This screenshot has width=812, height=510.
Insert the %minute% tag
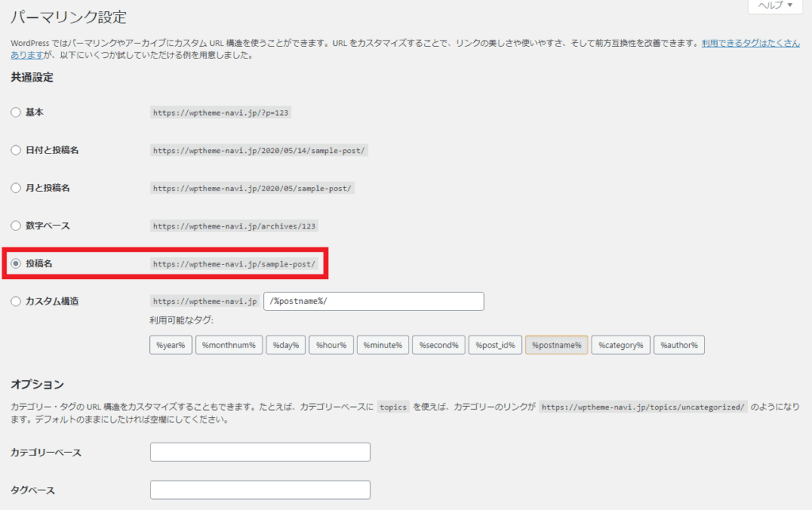coord(384,345)
